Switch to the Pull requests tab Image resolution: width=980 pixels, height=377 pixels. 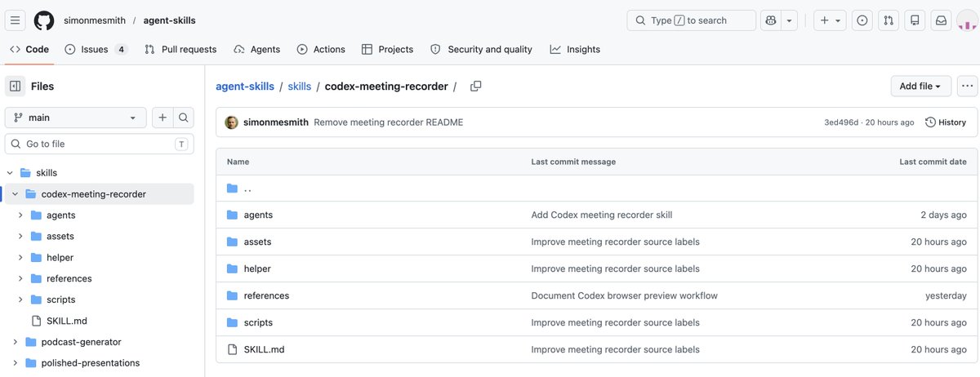(180, 49)
